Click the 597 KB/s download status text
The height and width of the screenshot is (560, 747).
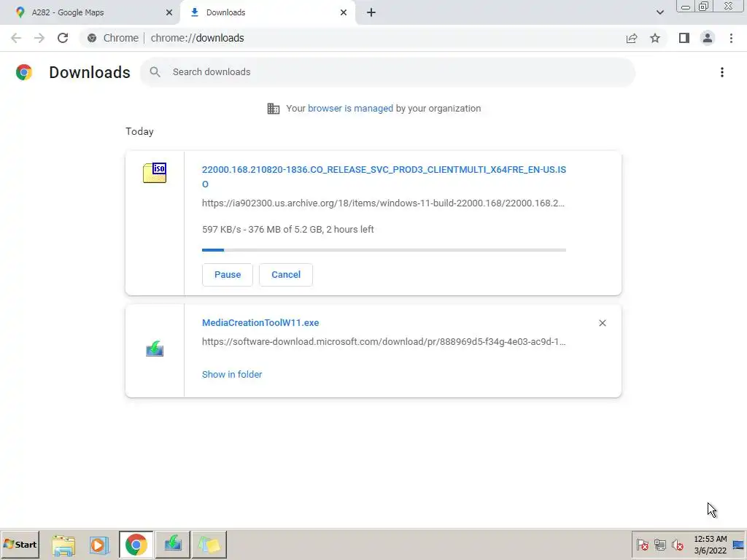(287, 230)
